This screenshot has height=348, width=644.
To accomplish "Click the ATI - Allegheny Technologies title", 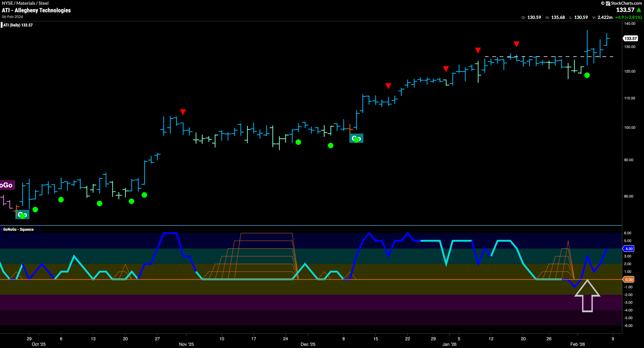I will 36,10.
